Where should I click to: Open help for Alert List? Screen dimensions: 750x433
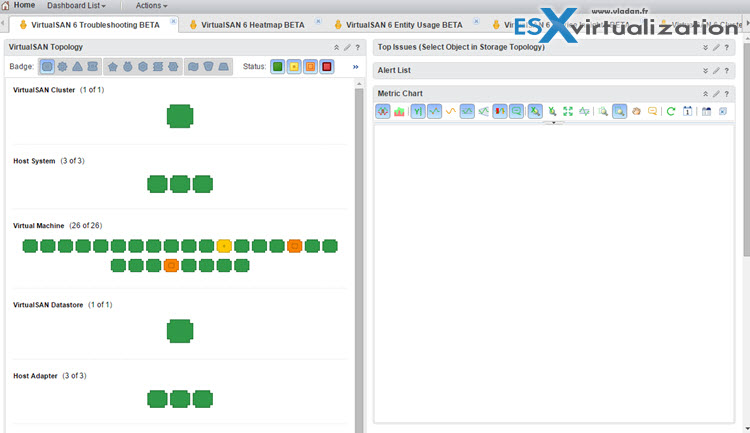pos(727,70)
